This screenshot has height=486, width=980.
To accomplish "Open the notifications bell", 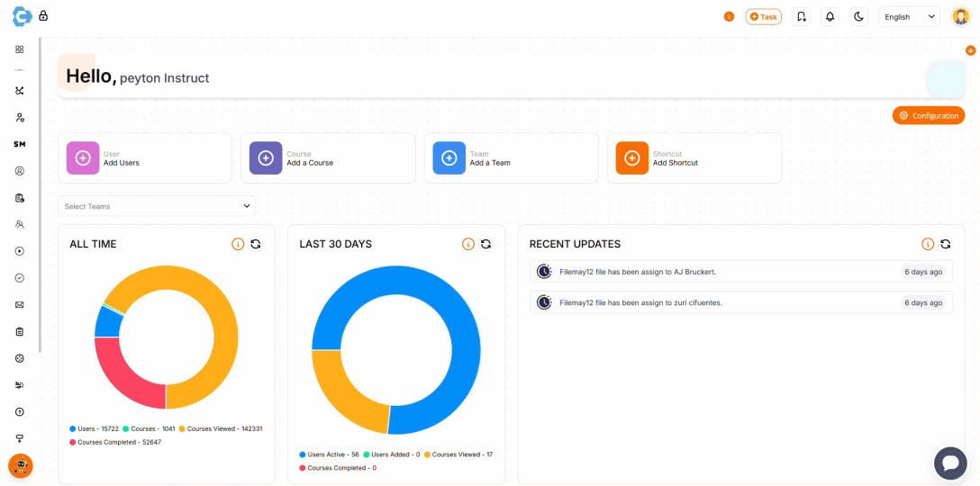I will tap(830, 16).
